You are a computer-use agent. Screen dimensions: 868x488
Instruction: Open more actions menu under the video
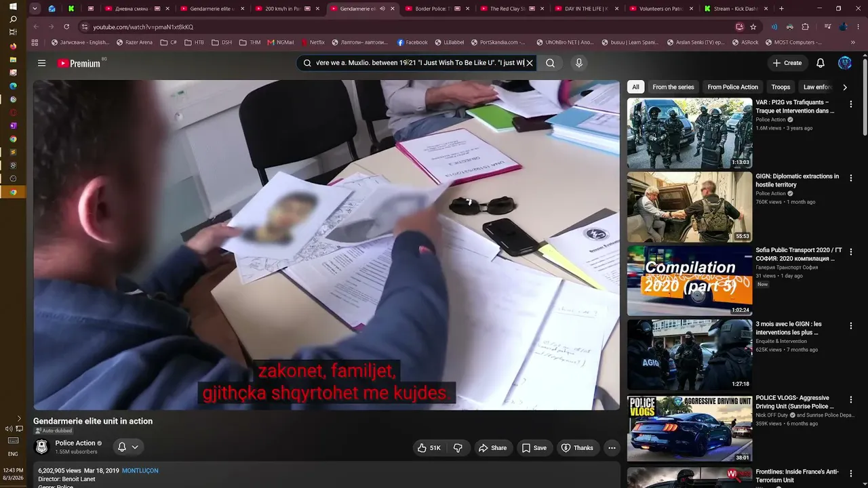coord(612,448)
